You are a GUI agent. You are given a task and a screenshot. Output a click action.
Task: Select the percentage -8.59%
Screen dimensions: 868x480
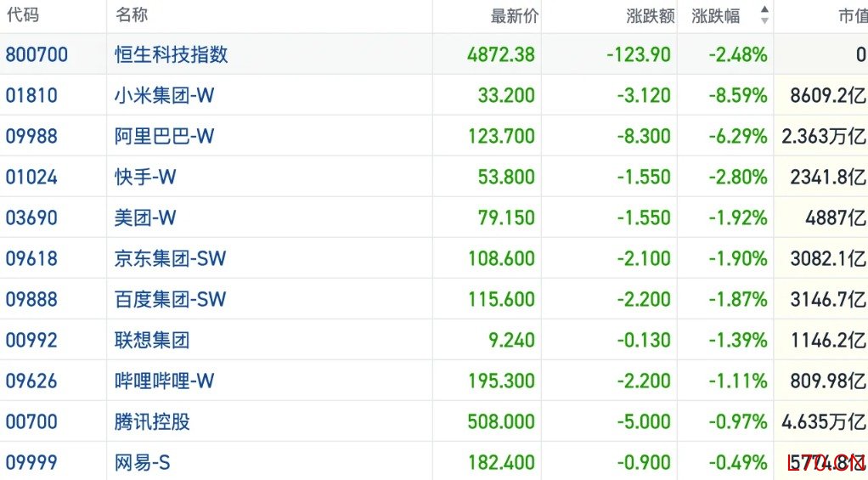[x=738, y=95]
